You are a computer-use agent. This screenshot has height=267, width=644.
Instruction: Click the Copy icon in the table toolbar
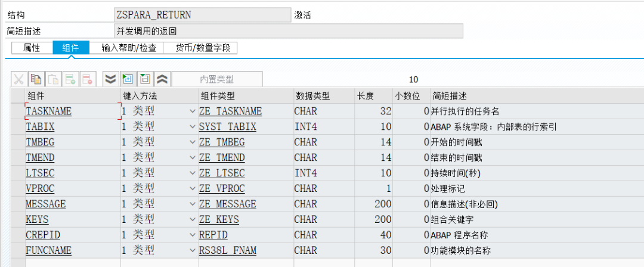coord(36,79)
